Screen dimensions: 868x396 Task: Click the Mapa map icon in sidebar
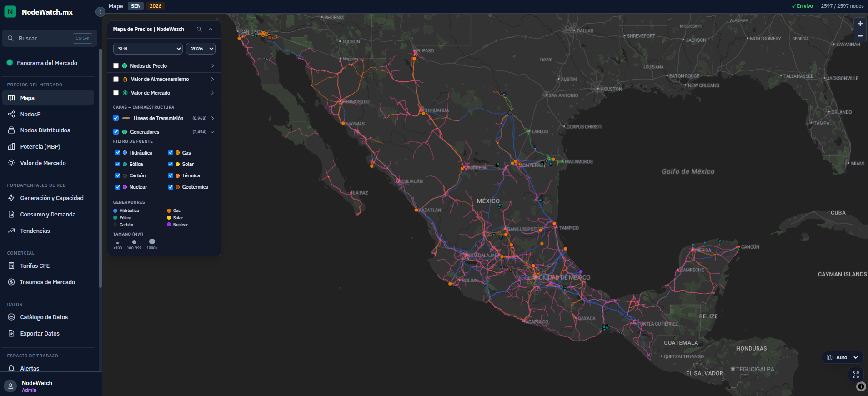pos(11,98)
